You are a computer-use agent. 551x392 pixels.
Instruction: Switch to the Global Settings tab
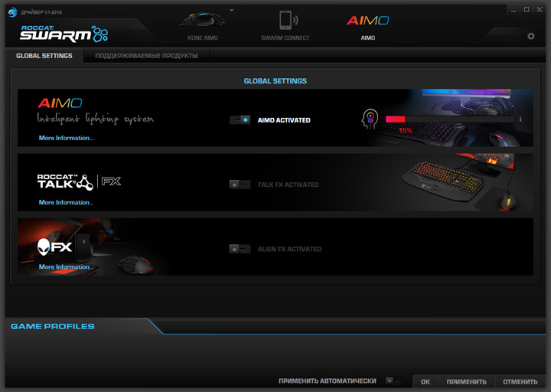tap(44, 56)
